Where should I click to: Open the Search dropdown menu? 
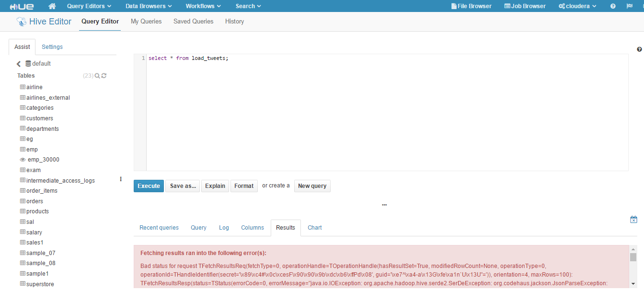click(x=248, y=6)
